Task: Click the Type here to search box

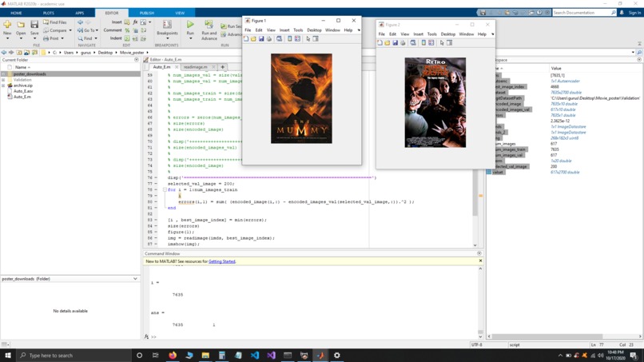Action: tap(74, 355)
